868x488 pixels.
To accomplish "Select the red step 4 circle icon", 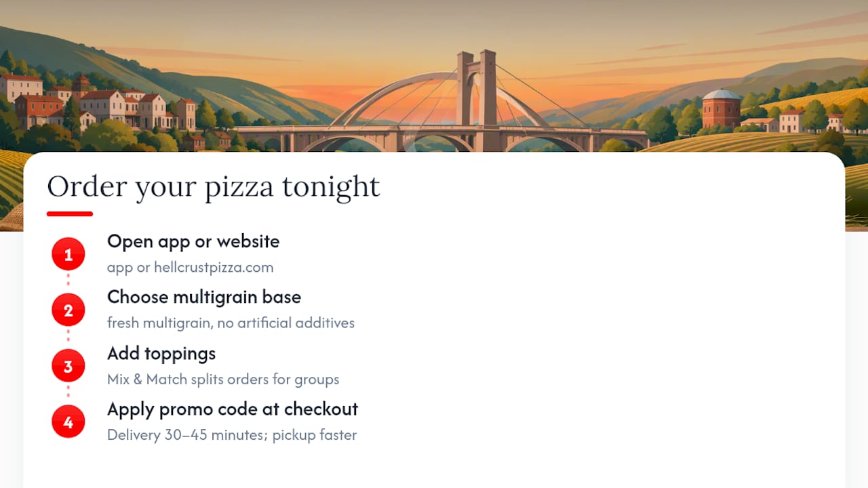I will [x=68, y=422].
